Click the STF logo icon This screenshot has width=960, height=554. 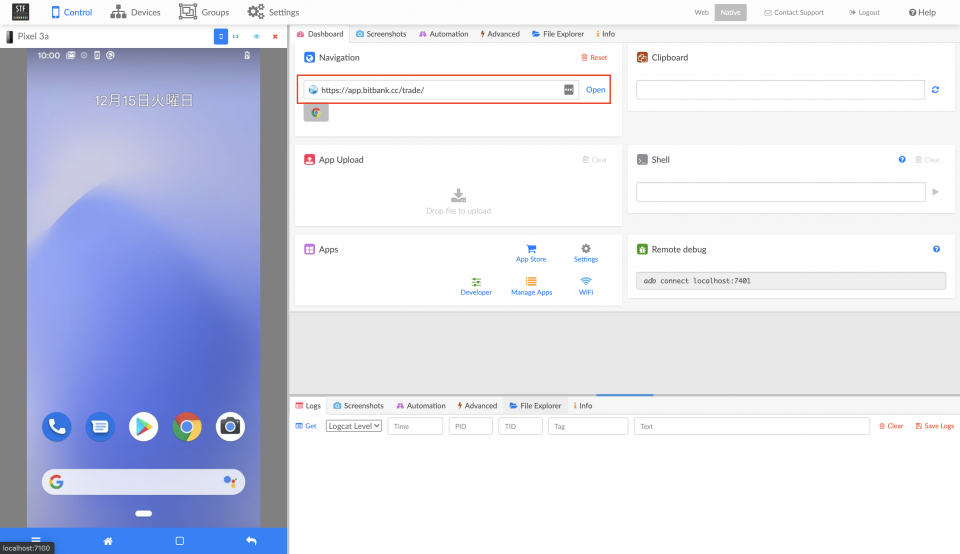[20, 12]
